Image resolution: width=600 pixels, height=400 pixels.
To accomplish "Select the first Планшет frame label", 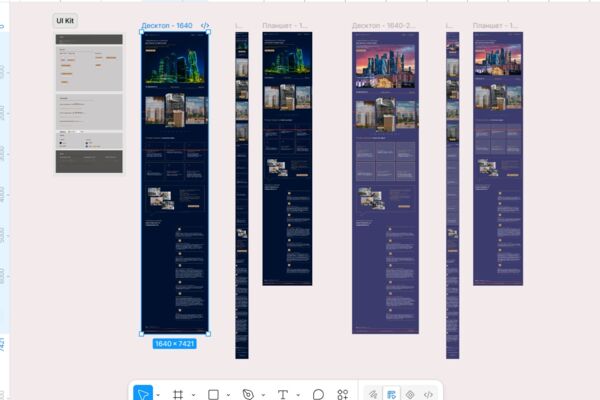I will pos(285,25).
